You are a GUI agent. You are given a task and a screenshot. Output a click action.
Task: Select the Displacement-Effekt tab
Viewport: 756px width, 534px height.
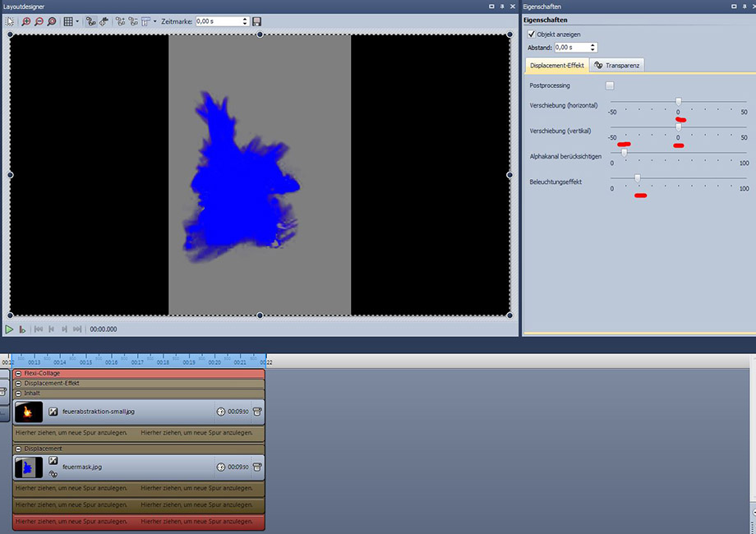pos(556,65)
